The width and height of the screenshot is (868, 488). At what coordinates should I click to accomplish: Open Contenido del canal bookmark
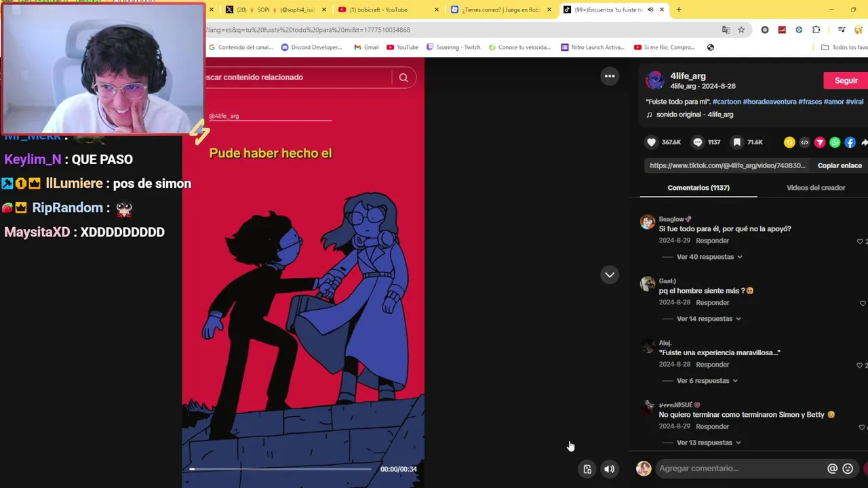point(240,47)
